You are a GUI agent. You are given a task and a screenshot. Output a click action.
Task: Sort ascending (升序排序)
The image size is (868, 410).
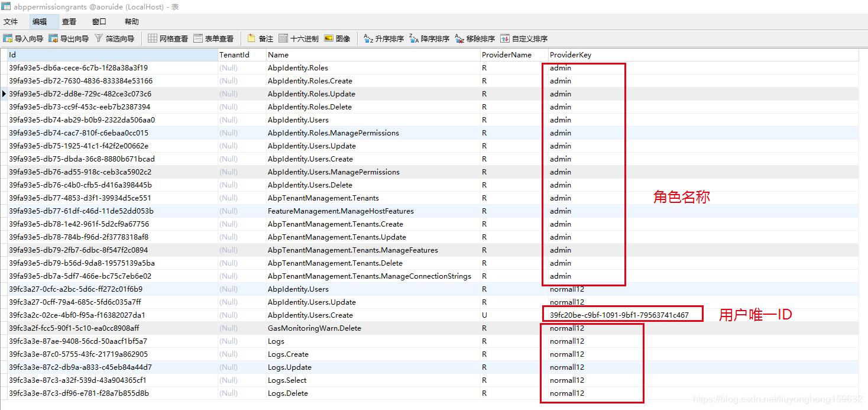[384, 38]
